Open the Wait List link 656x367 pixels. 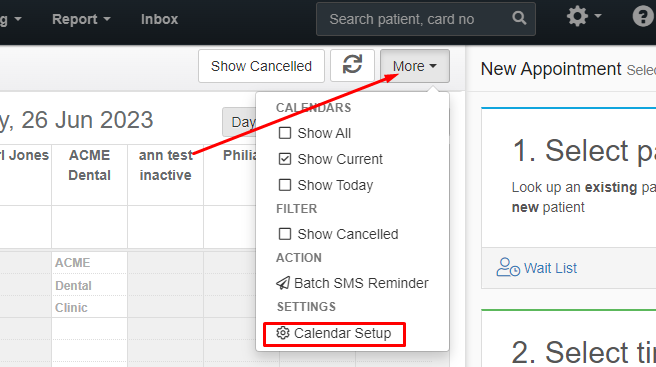[x=550, y=268]
